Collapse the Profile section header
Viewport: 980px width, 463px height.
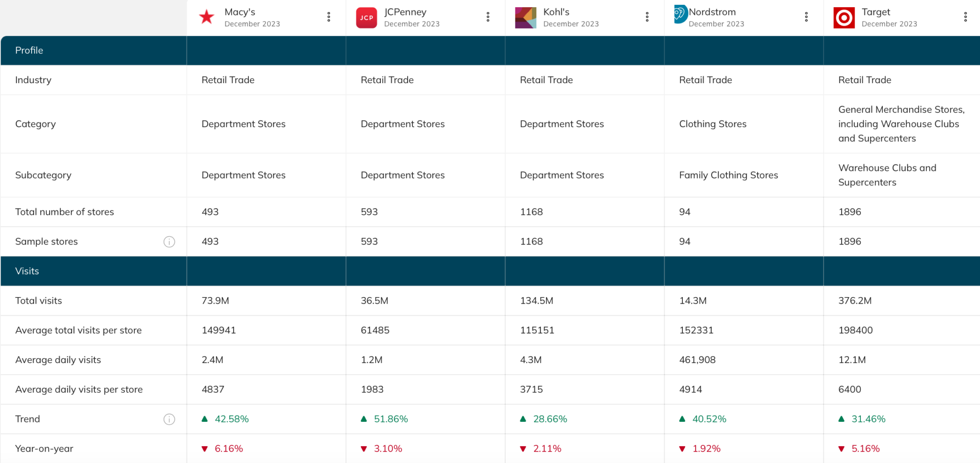(x=30, y=50)
